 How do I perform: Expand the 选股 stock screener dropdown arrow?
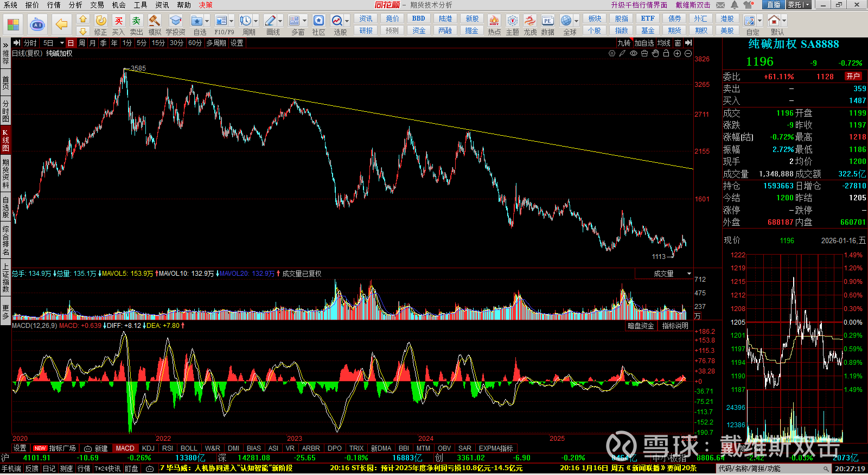tap(347, 21)
